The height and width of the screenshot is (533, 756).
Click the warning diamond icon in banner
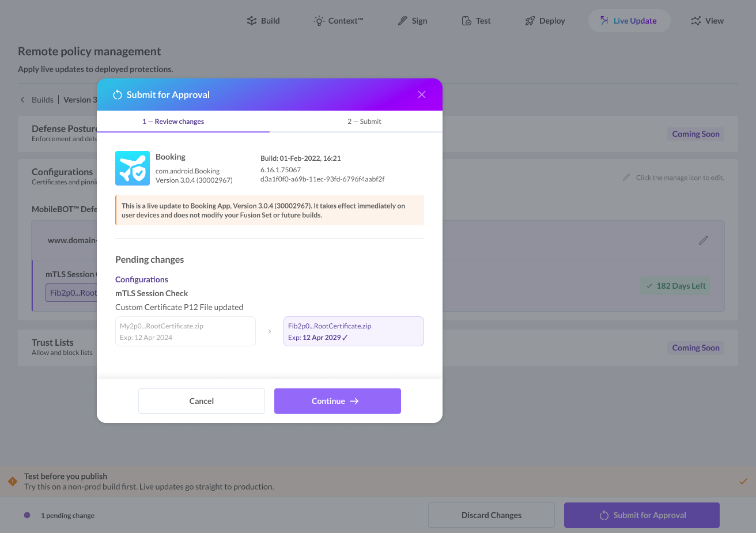(x=13, y=481)
